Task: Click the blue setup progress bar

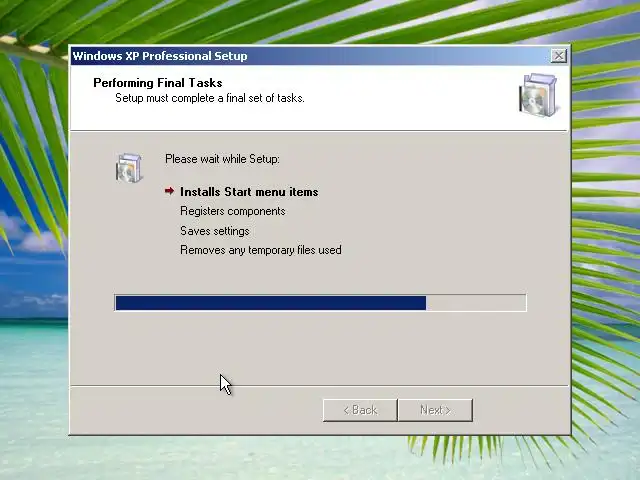Action: 320,303
